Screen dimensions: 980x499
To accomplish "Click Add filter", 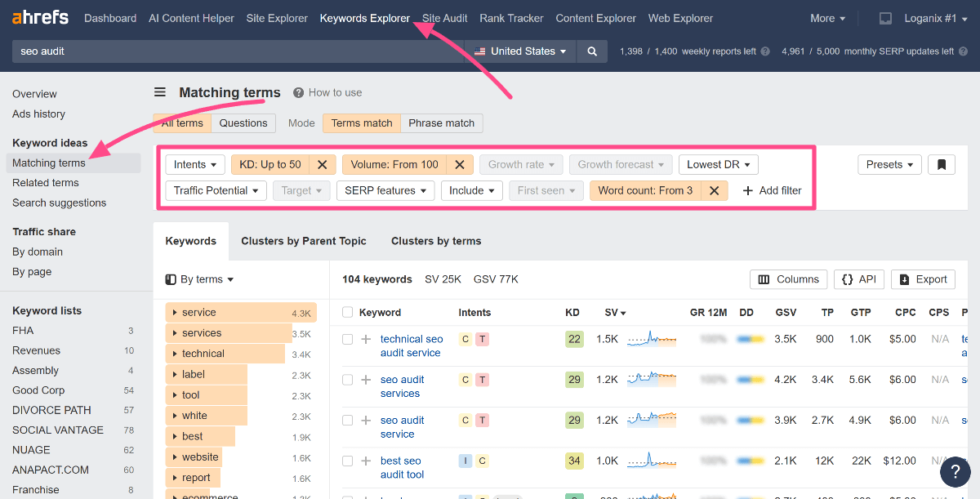I will tap(772, 190).
